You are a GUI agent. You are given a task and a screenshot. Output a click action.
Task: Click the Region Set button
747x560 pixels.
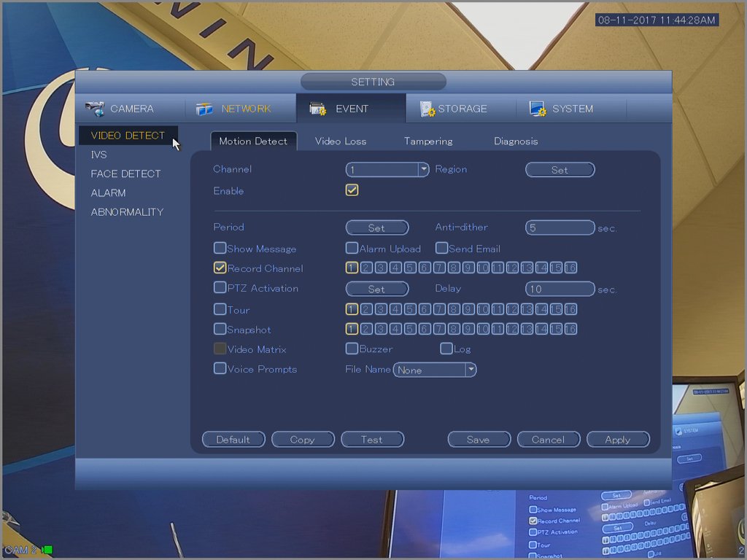(x=560, y=170)
